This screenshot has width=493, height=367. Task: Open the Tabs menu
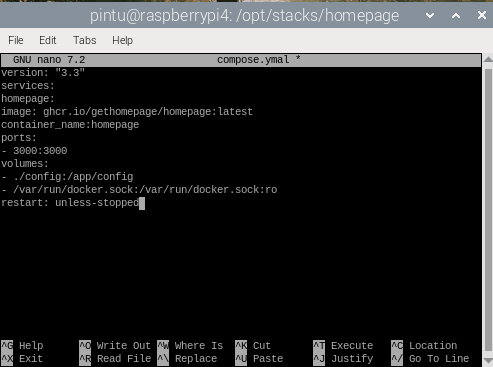[x=84, y=40]
